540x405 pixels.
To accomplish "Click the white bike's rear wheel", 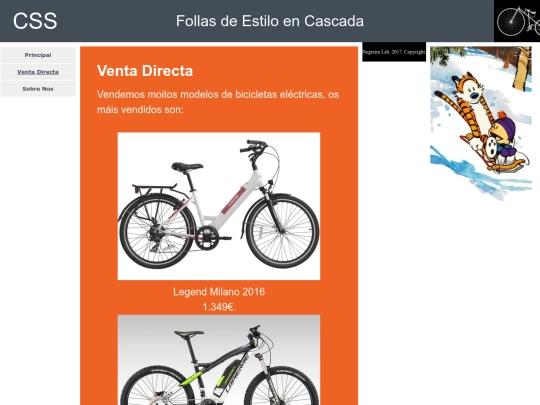I will coord(157,232).
